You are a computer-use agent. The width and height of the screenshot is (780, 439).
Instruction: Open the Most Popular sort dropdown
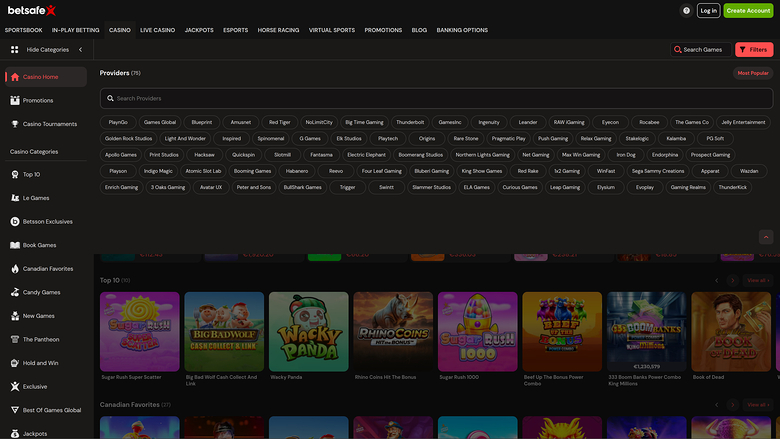point(753,73)
